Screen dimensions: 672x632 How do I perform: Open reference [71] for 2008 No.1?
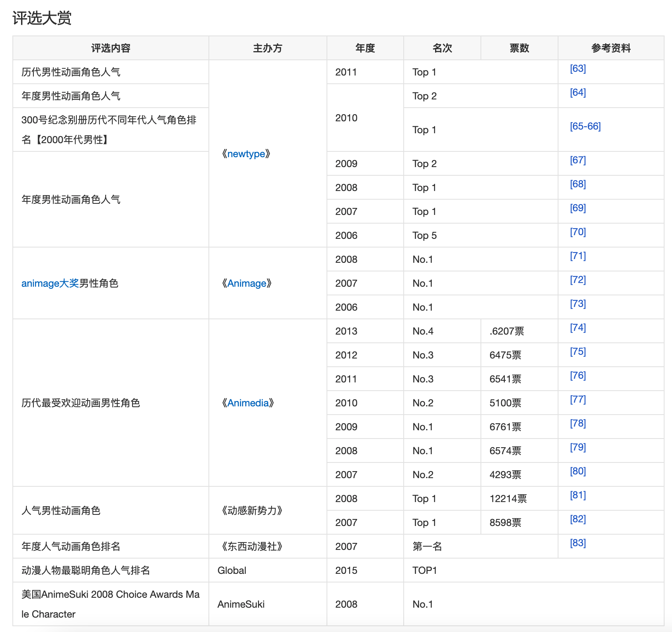click(577, 256)
